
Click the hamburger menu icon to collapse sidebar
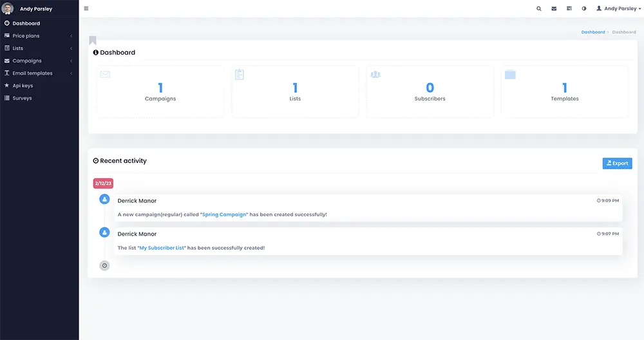86,8
